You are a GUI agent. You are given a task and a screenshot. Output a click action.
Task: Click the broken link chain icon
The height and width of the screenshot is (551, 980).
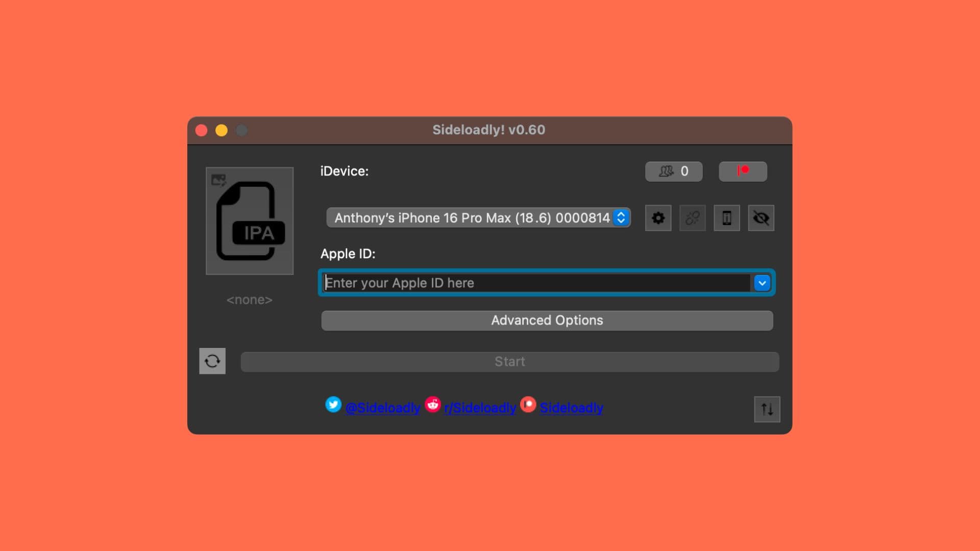(x=692, y=218)
